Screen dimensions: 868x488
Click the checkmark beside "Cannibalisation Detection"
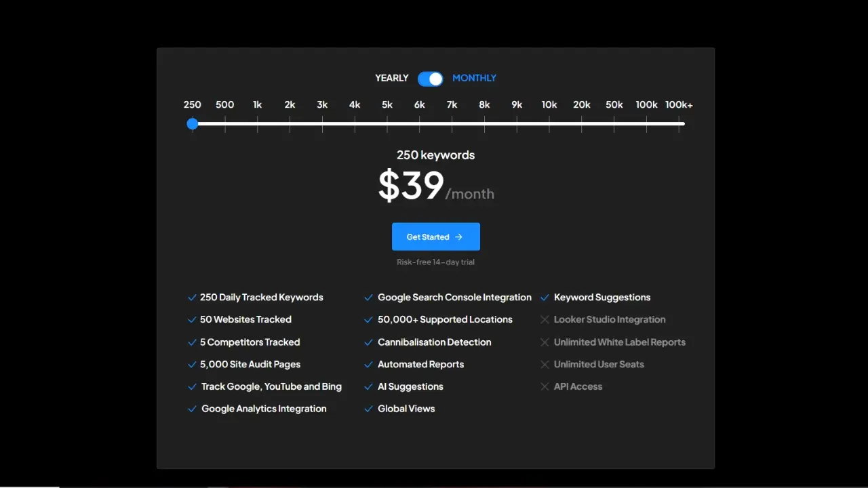(x=368, y=342)
